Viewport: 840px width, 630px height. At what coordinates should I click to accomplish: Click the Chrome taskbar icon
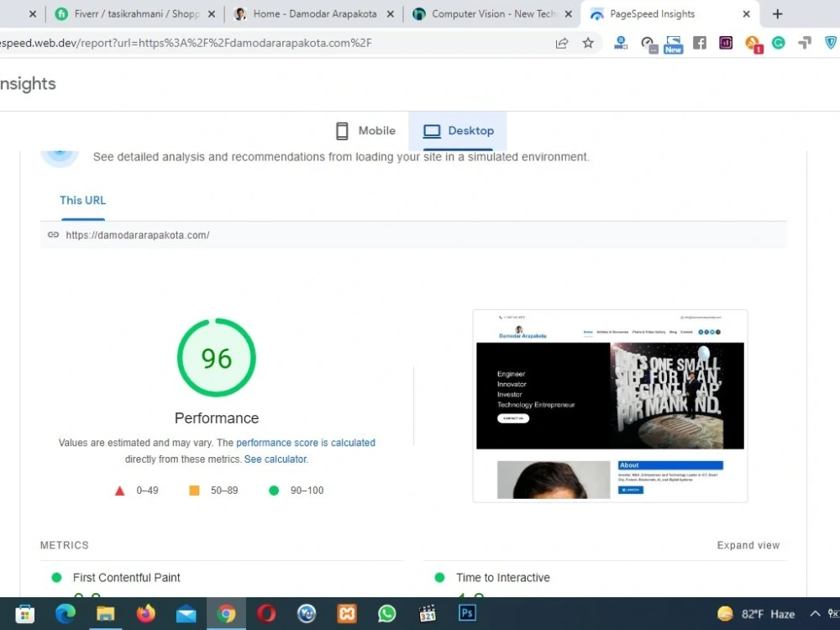pos(226,614)
